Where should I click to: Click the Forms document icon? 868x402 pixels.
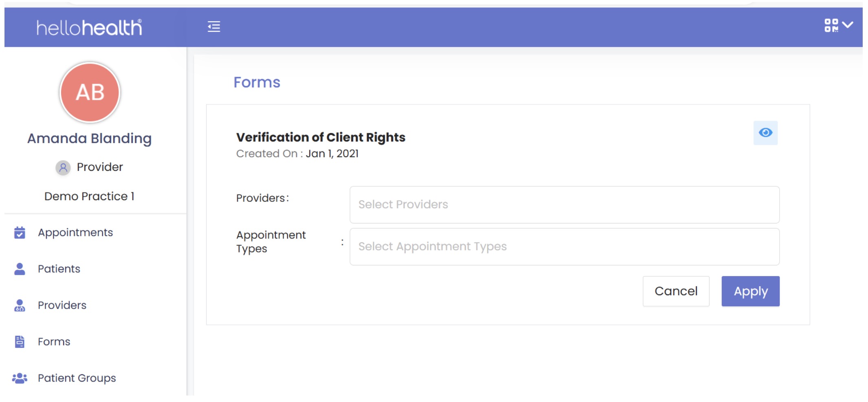tap(20, 342)
